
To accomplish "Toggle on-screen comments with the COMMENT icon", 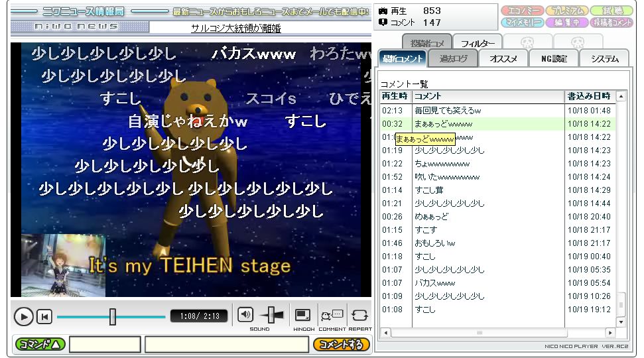I will 332,315.
